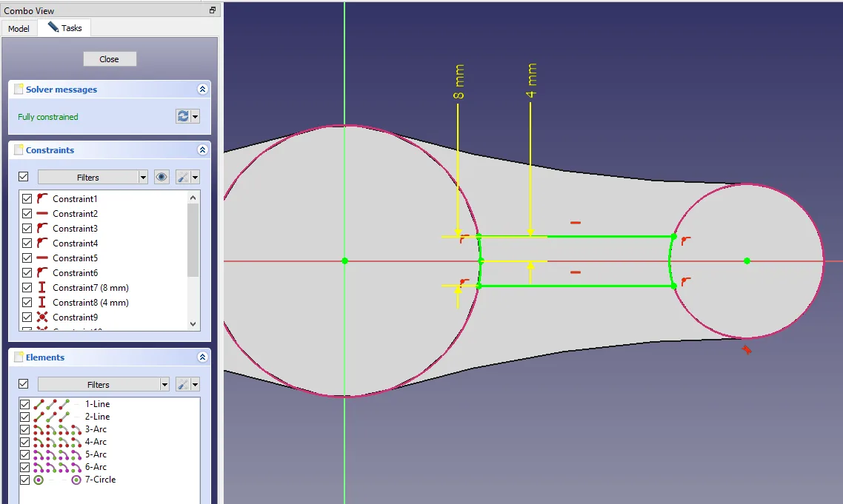Viewport: 843px width, 504px height.
Task: Uncheck the 3-Arc element checkbox
Action: (x=25, y=429)
